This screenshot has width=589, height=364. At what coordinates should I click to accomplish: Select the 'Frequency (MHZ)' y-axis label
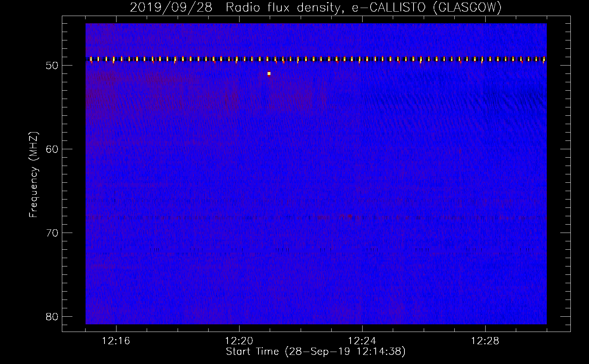tap(33, 175)
